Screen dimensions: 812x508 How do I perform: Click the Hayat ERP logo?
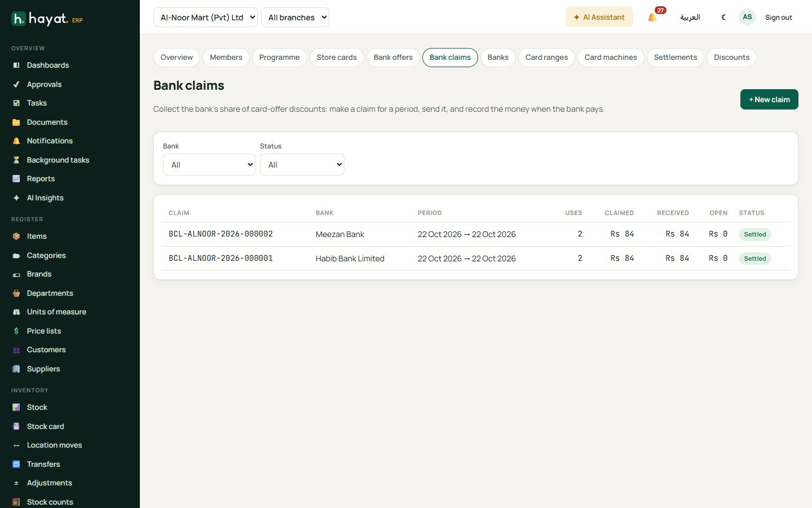pos(47,19)
